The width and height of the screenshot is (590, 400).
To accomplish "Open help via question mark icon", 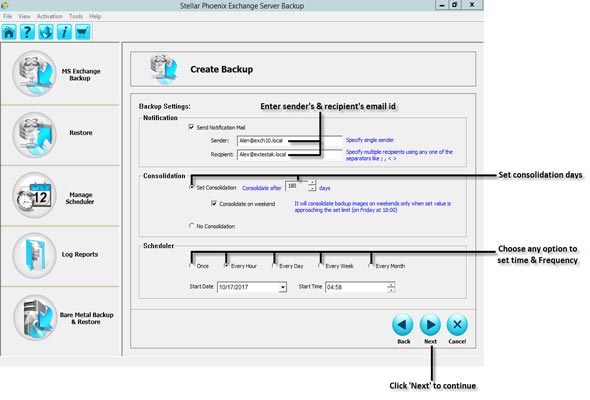I will 27,32.
